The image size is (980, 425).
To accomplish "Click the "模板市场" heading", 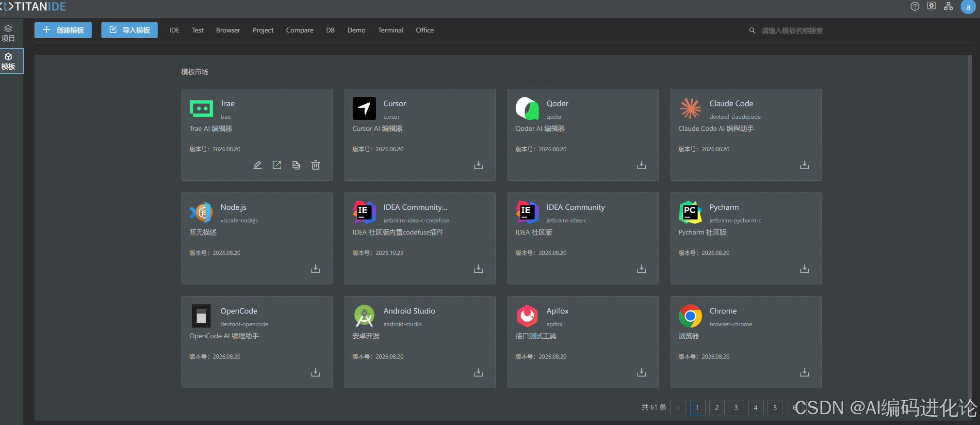I will click(195, 72).
